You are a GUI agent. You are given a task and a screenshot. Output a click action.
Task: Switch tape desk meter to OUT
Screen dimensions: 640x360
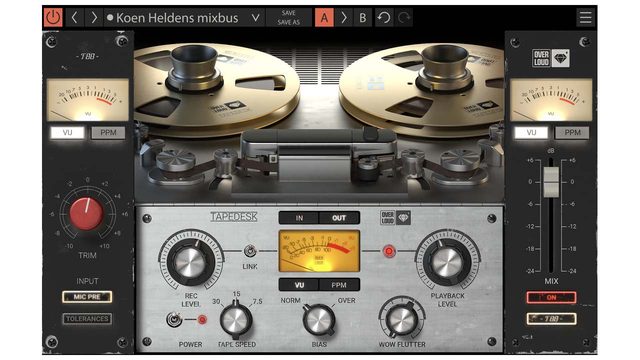339,218
